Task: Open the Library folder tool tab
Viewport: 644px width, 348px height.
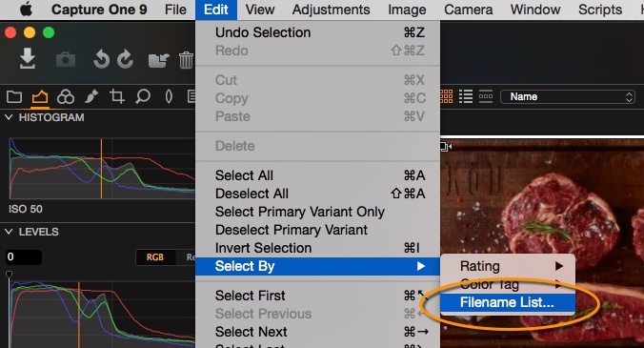Action: (14, 97)
